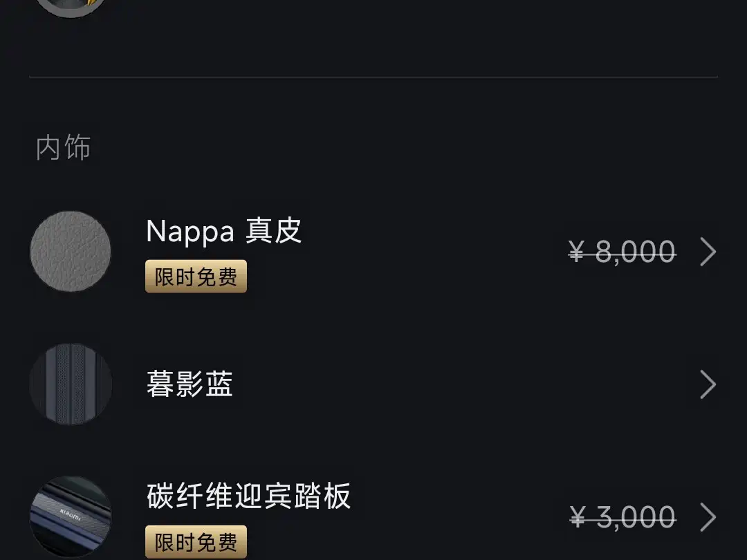Click the horizontal divider above 内饰
The image size is (747, 560).
373,77
